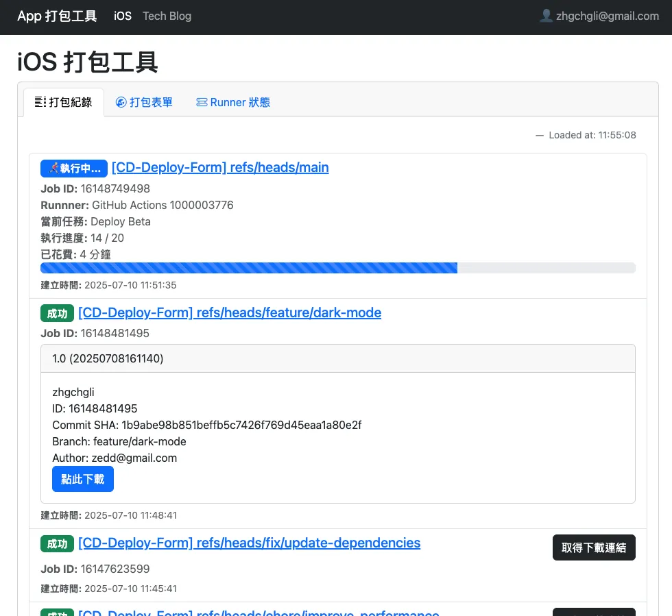Go to the App 打包工具 home brand
The width and height of the screenshot is (672, 616).
[57, 16]
